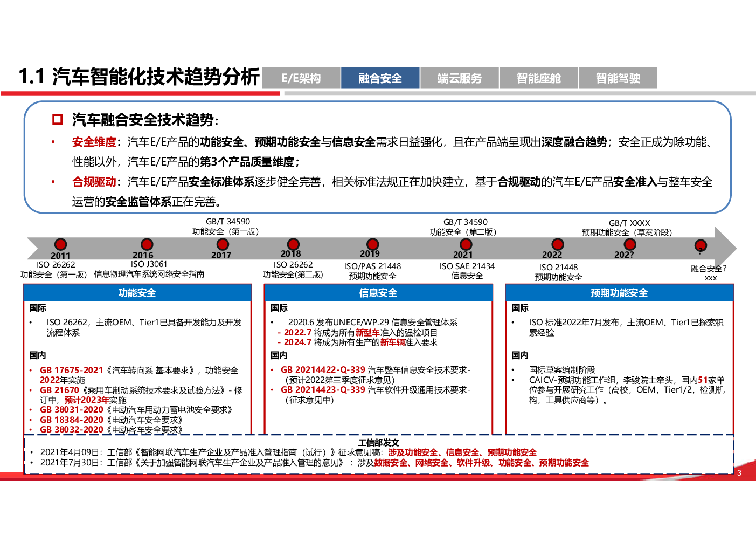756x535 pixels.
Task: Click the 2021年7月30日 工信部 line
Action: pyautogui.click(x=315, y=463)
